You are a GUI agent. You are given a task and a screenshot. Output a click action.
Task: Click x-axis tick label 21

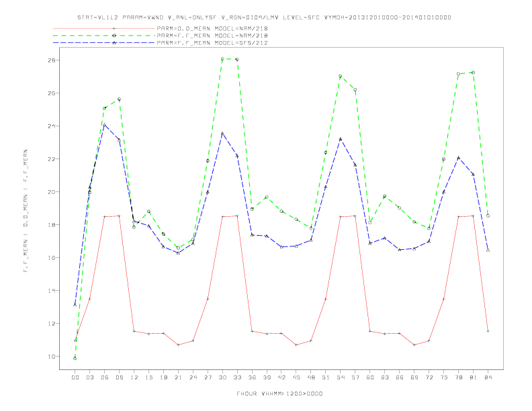tap(178, 377)
